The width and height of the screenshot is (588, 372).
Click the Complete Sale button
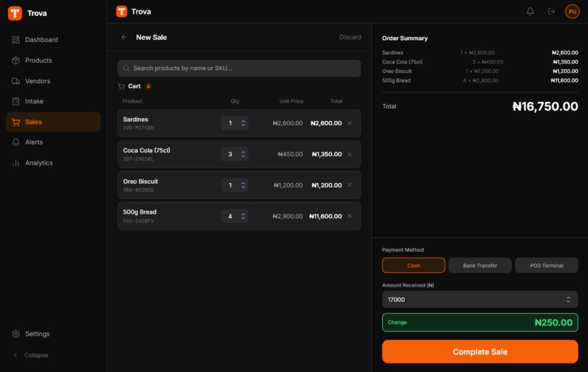coord(480,352)
